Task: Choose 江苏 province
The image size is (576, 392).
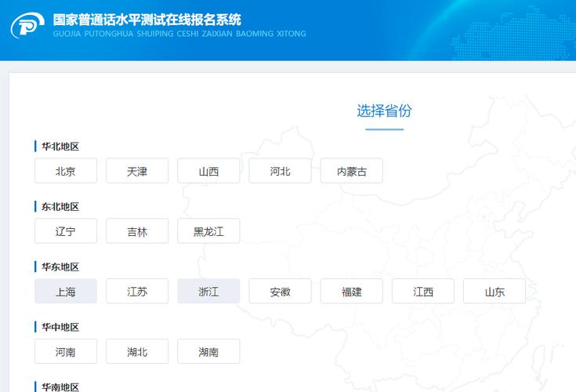Action: point(137,292)
